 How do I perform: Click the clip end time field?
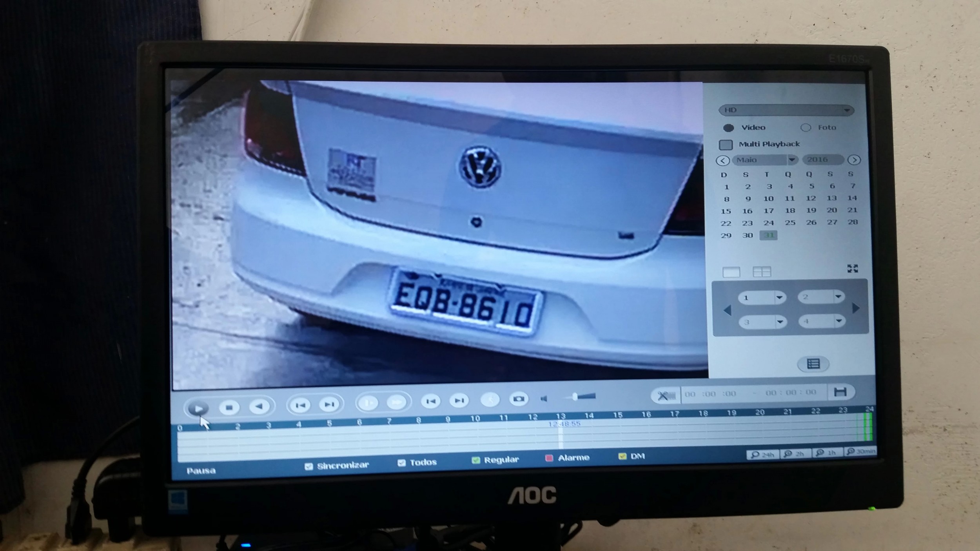(791, 392)
